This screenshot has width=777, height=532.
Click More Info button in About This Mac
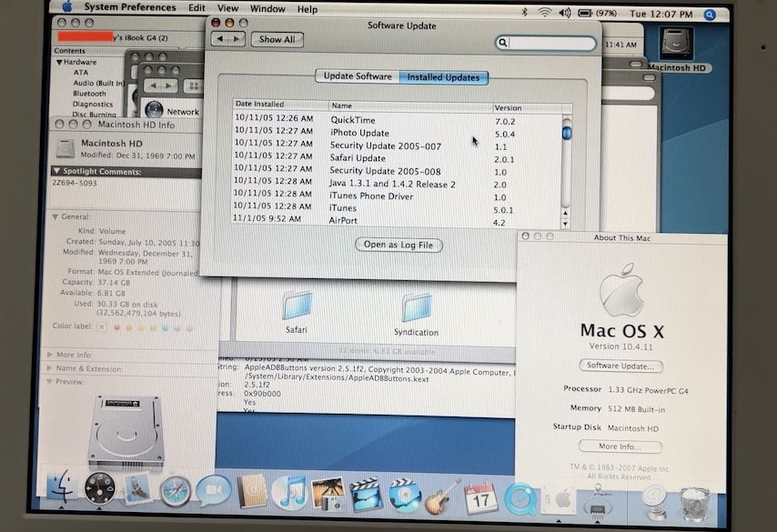coord(620,447)
